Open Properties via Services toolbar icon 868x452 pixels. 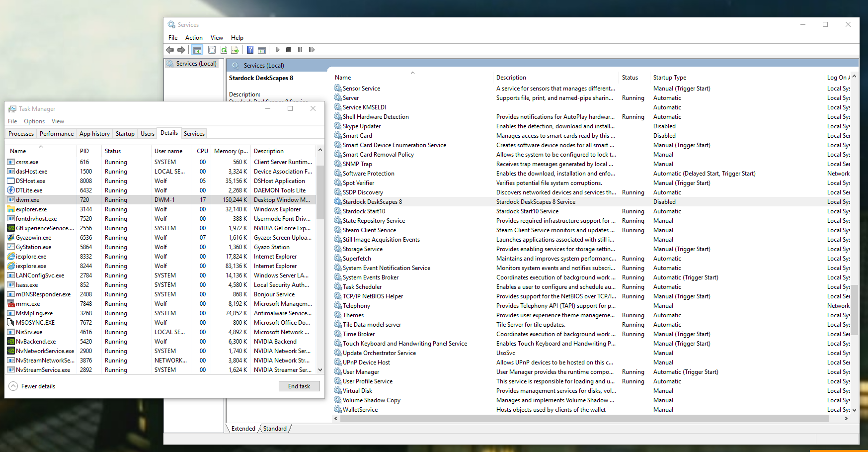(x=212, y=50)
